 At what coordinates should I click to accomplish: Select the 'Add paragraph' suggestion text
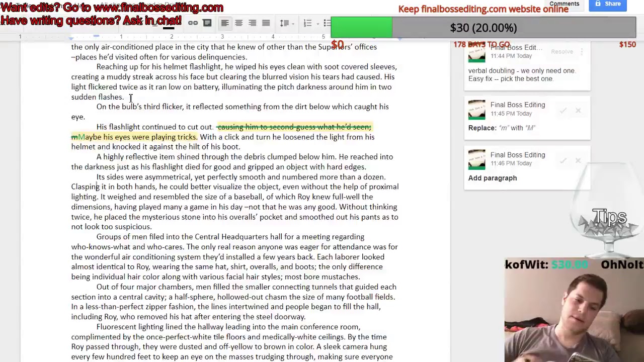tap(493, 178)
